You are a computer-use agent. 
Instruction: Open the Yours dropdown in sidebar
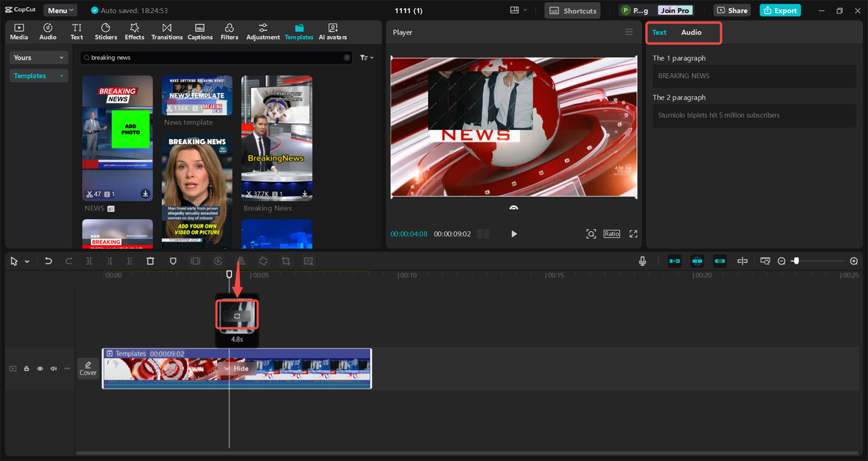[x=39, y=58]
